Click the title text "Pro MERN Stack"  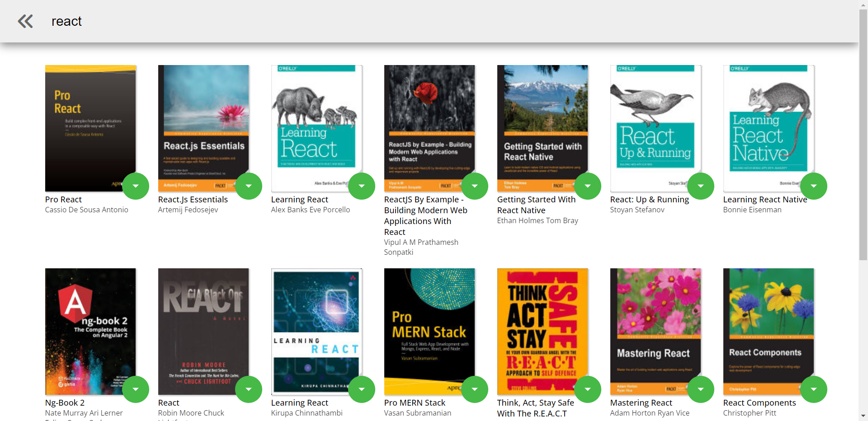tap(415, 402)
